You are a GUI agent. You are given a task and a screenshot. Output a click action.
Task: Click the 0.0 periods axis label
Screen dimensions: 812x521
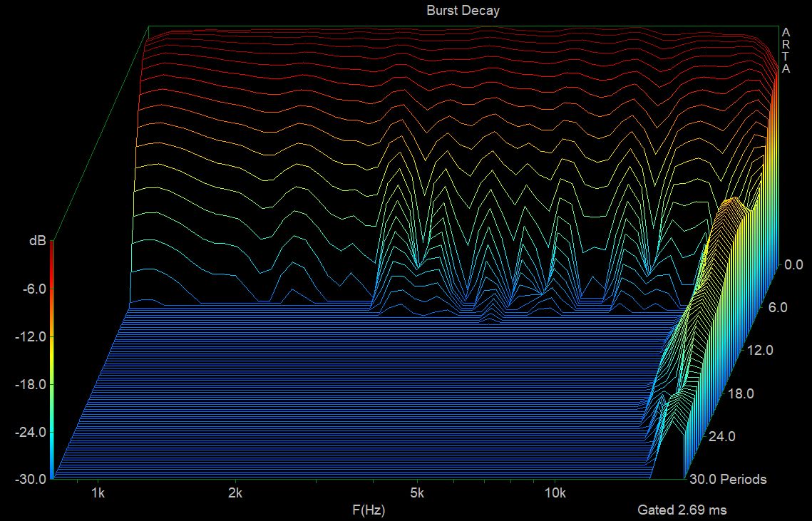793,264
